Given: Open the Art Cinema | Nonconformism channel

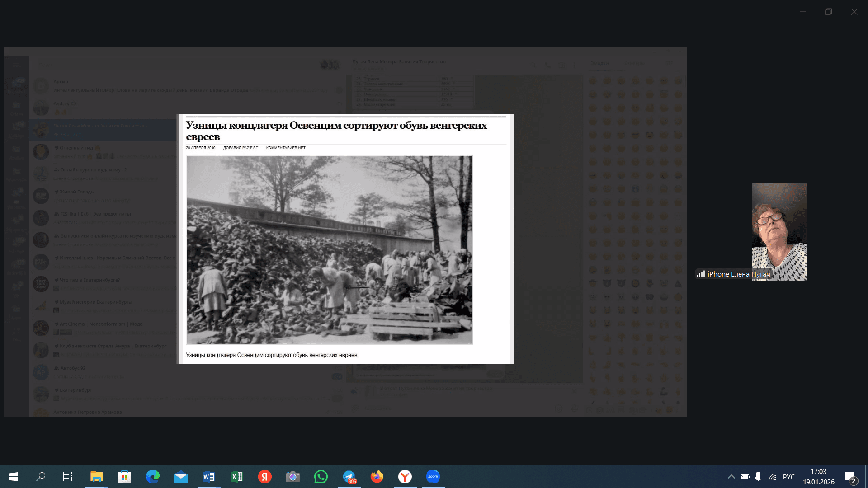Looking at the screenshot, I should coord(104,328).
